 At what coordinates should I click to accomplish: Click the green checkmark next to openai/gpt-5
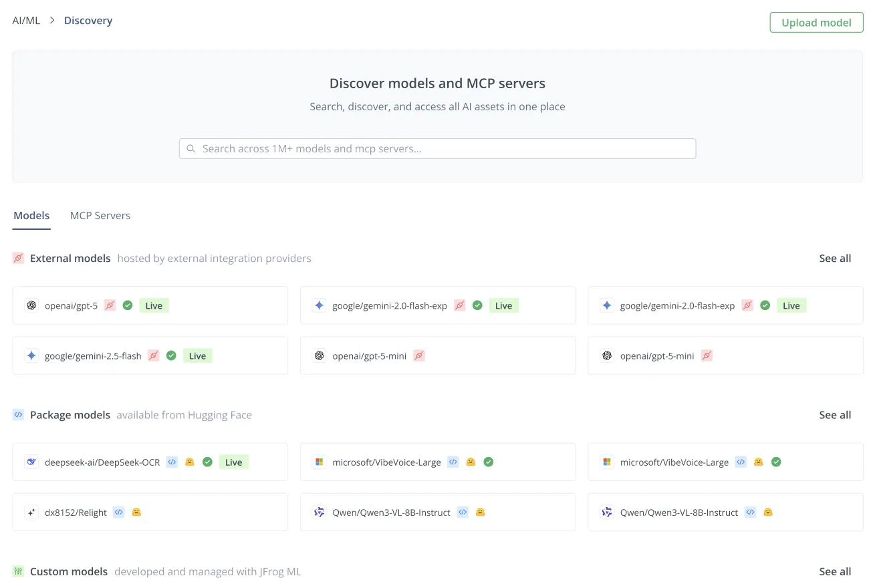coord(128,305)
